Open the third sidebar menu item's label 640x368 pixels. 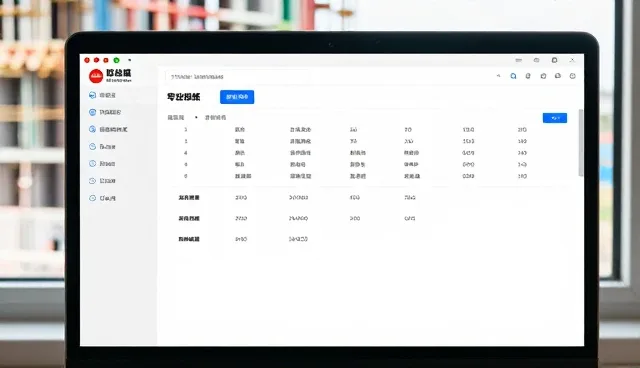click(x=113, y=129)
